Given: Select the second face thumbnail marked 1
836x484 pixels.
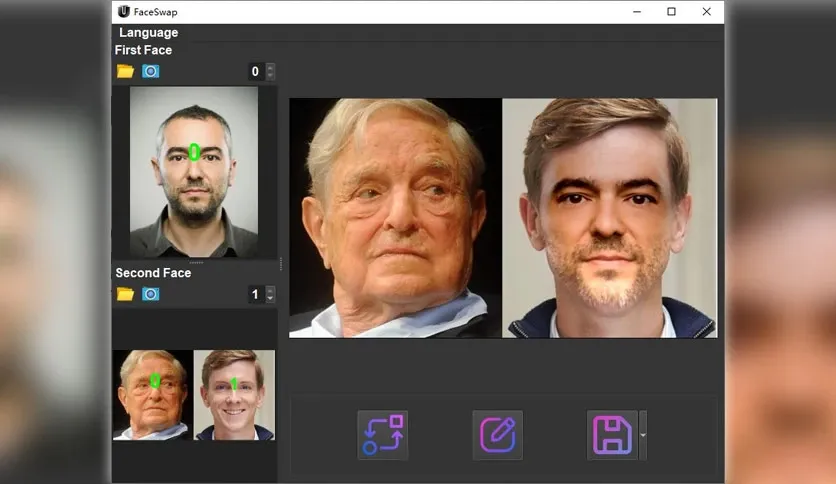Looking at the screenshot, I should click(235, 395).
